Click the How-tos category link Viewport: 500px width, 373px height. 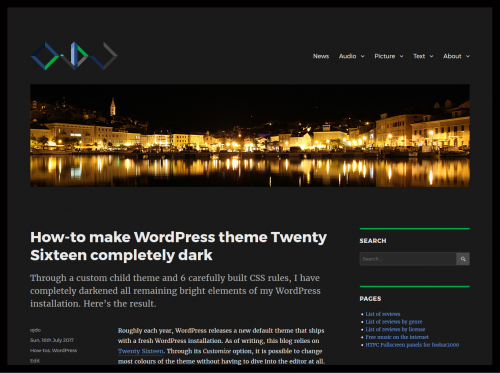coord(40,351)
